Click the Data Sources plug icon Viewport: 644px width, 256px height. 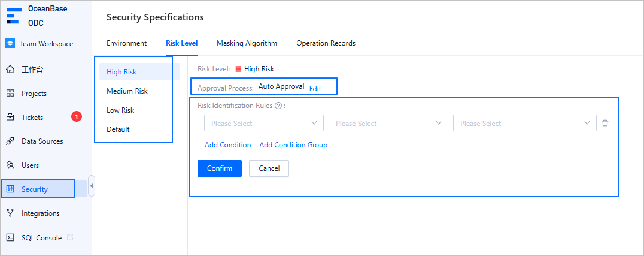click(10, 141)
